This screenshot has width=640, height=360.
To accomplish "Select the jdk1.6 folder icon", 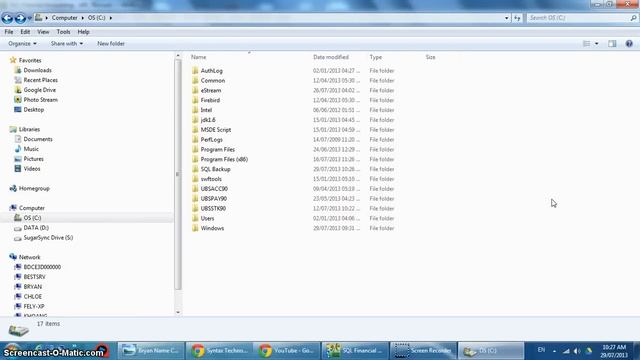I will (195, 120).
